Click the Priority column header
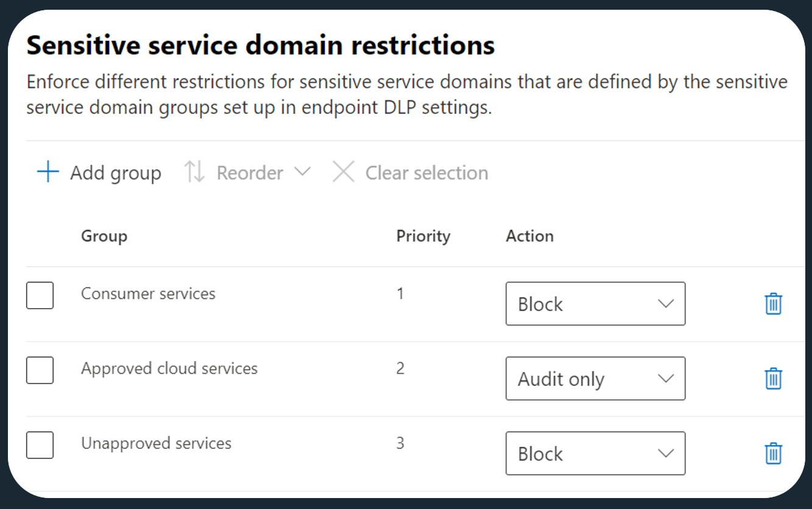This screenshot has width=812, height=509. (424, 236)
